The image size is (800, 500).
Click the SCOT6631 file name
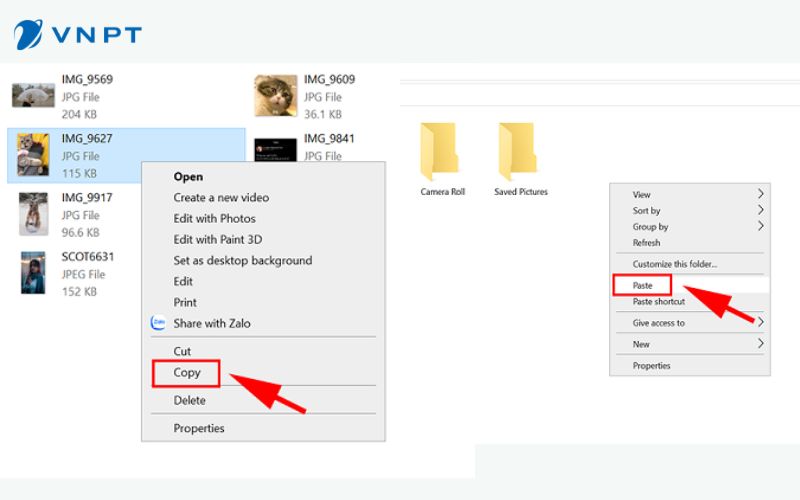pos(88,257)
